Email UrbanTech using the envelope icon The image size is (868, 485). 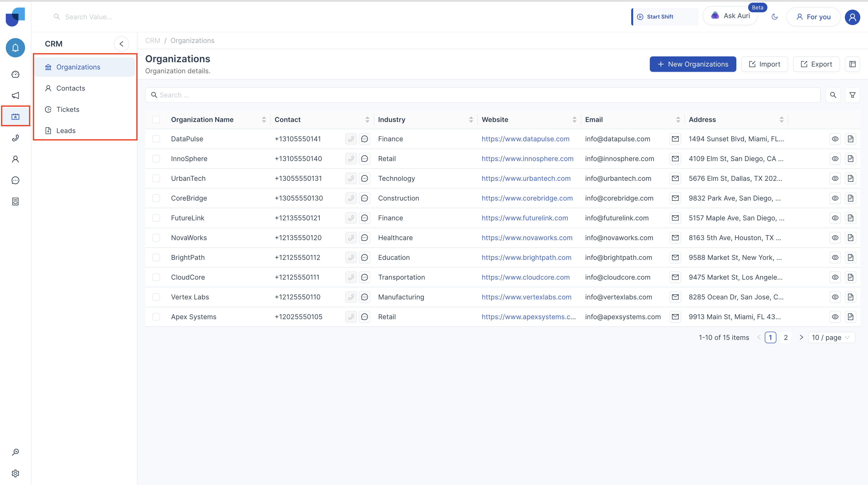click(675, 179)
